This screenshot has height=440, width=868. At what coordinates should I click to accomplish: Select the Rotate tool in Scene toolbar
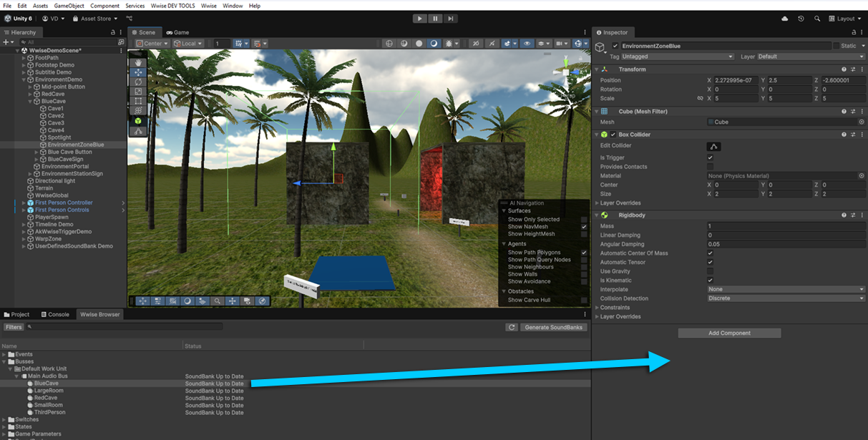[x=138, y=82]
